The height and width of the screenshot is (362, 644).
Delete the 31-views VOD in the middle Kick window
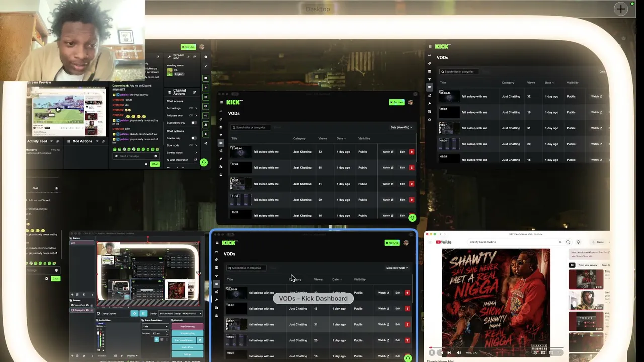(412, 184)
